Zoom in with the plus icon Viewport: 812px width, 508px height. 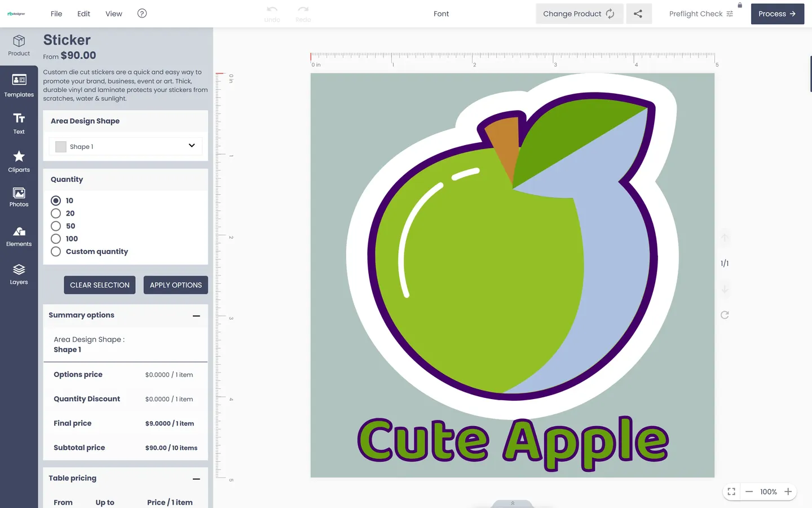788,492
